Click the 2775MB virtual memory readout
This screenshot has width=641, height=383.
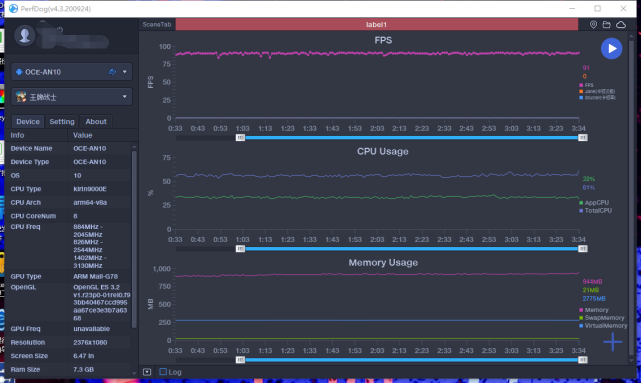coord(594,299)
